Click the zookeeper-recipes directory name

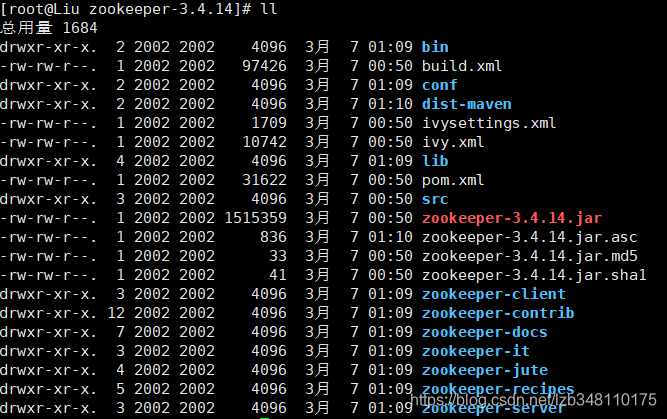(x=498, y=389)
